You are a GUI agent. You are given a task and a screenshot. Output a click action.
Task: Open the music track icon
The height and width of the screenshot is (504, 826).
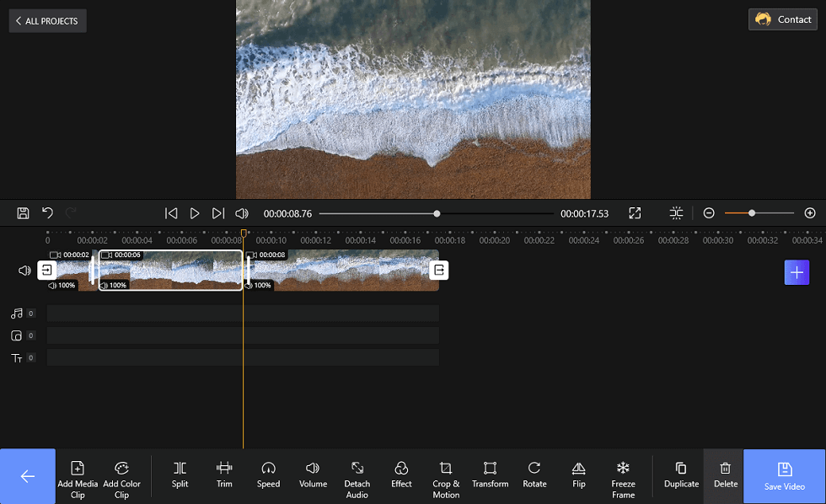17,314
